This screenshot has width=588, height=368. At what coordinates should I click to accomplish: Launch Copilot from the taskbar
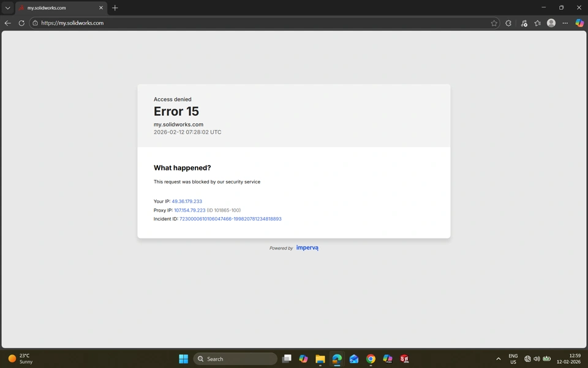(x=303, y=359)
